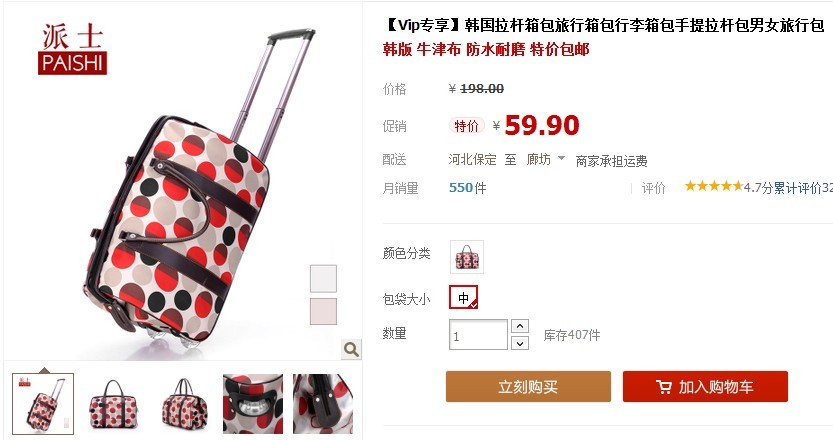Select second thumbnail showing bag front view

click(113, 404)
